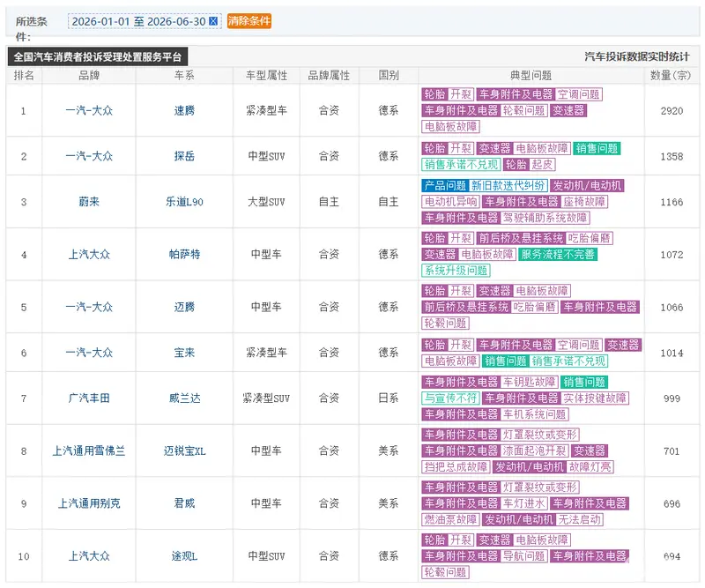Open the 帕萨特 model link
Screen dimensions: 705x588
pyautogui.click(x=184, y=254)
